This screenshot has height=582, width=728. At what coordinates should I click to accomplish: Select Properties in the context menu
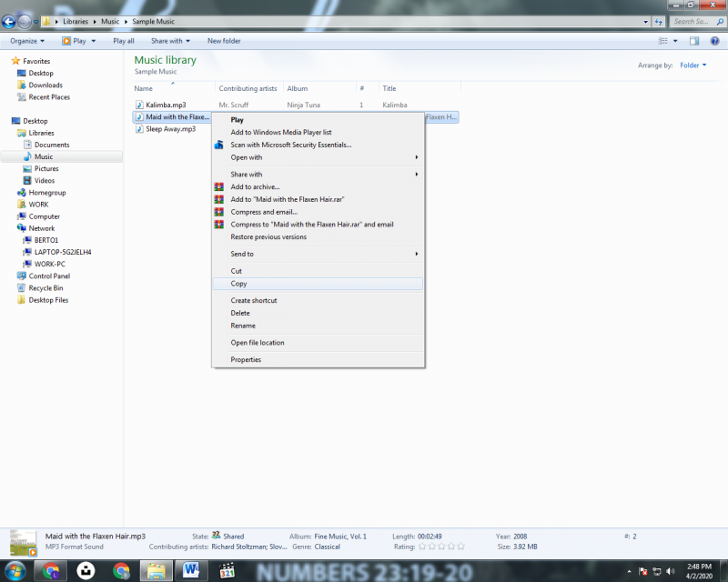pyautogui.click(x=246, y=359)
